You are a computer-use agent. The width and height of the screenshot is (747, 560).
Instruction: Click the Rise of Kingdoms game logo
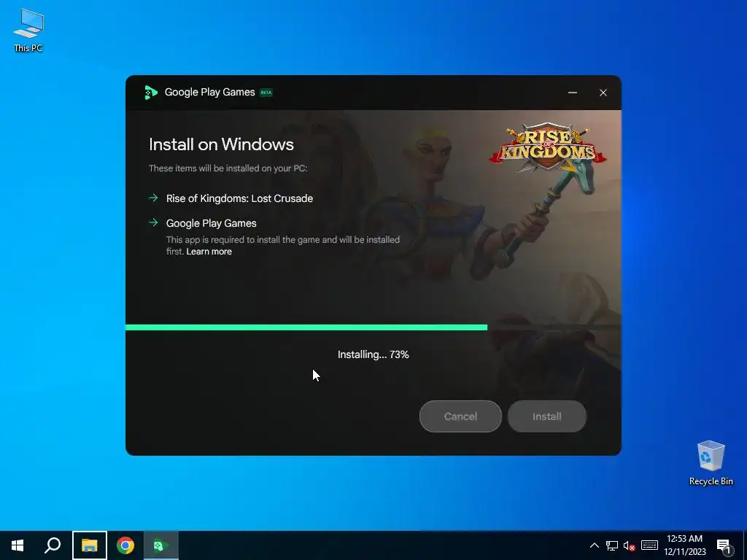pos(548,147)
